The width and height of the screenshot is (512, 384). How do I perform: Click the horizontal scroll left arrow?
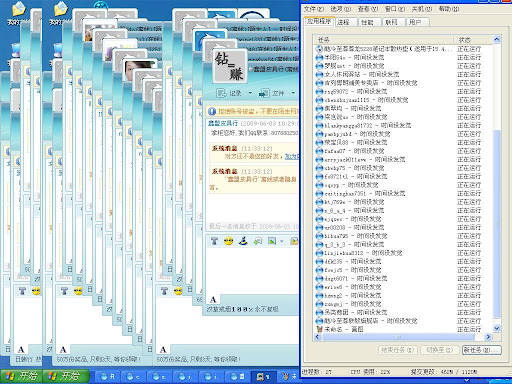318,337
